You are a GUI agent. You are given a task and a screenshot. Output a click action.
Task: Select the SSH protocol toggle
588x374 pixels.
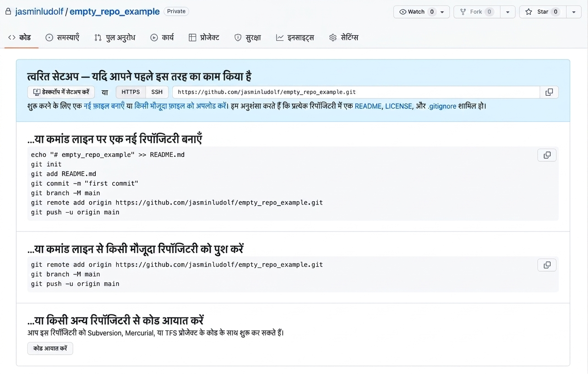tap(157, 92)
